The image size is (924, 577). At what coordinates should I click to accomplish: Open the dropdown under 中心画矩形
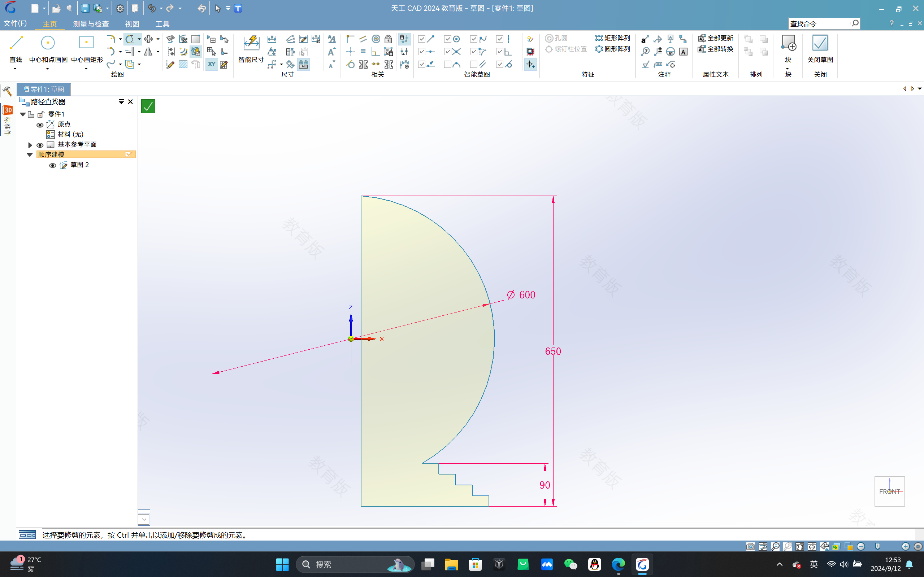86,69
